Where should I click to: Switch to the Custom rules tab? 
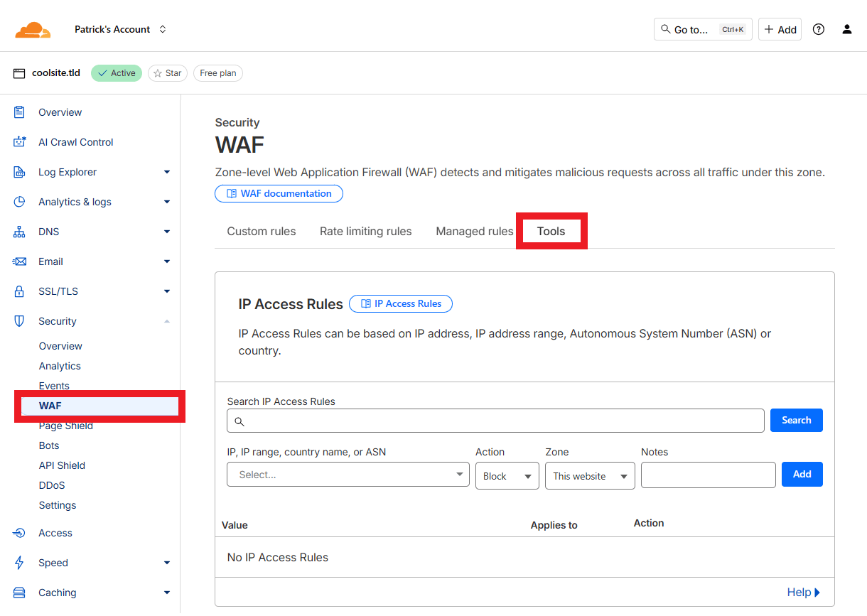tap(262, 231)
